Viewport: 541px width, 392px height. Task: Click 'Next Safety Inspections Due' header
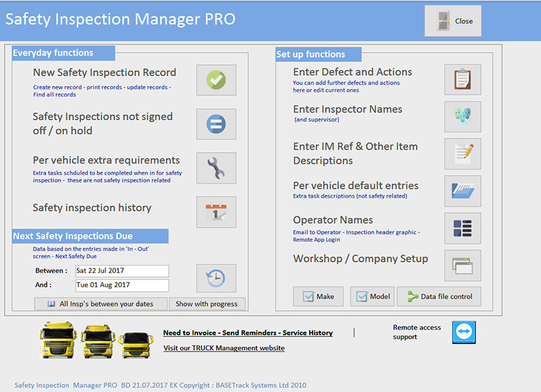(x=91, y=236)
